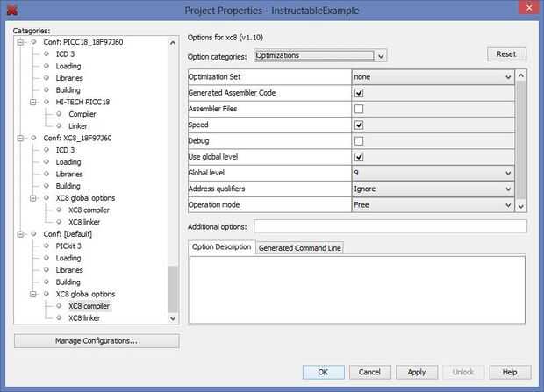The height and width of the screenshot is (392, 544).
Task: Click the Manage Configurations button
Action: click(97, 340)
